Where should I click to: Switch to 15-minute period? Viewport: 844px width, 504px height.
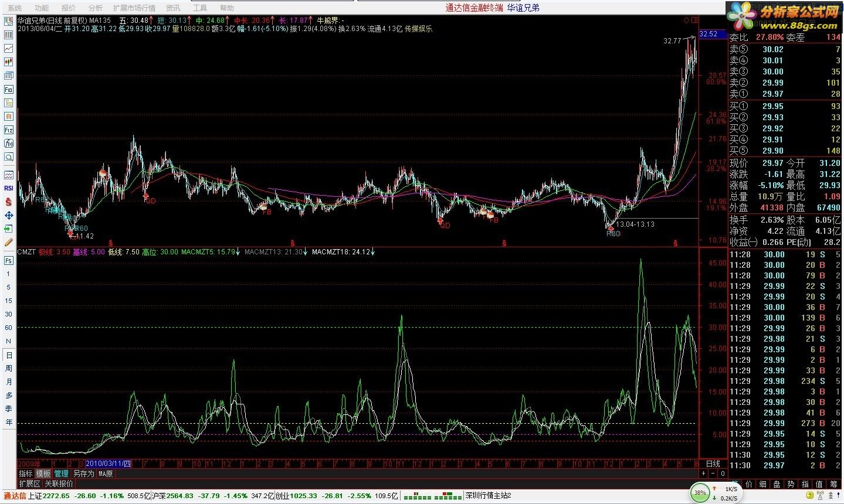pyautogui.click(x=9, y=301)
